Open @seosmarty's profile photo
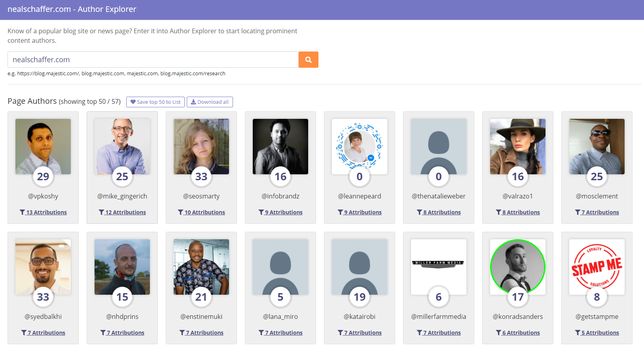The height and width of the screenshot is (349, 644). coord(201,147)
